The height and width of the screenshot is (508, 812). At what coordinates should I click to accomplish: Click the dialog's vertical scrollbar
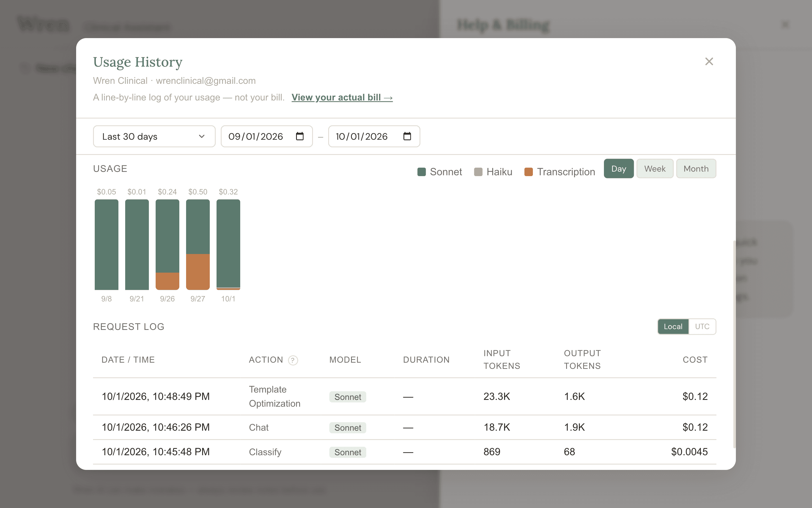tap(734, 344)
